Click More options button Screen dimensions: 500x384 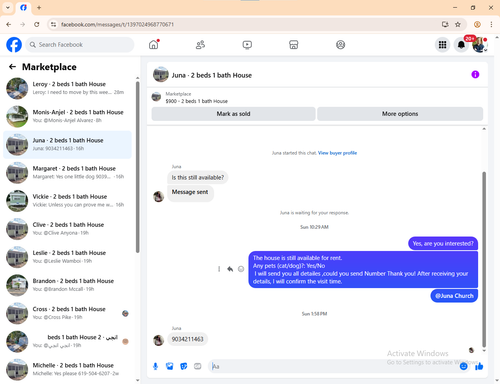400,114
